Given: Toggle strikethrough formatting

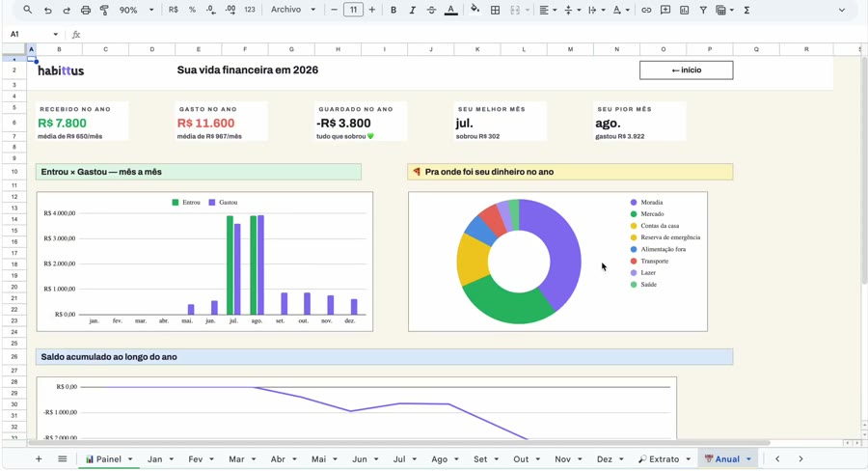Looking at the screenshot, I should [431, 10].
